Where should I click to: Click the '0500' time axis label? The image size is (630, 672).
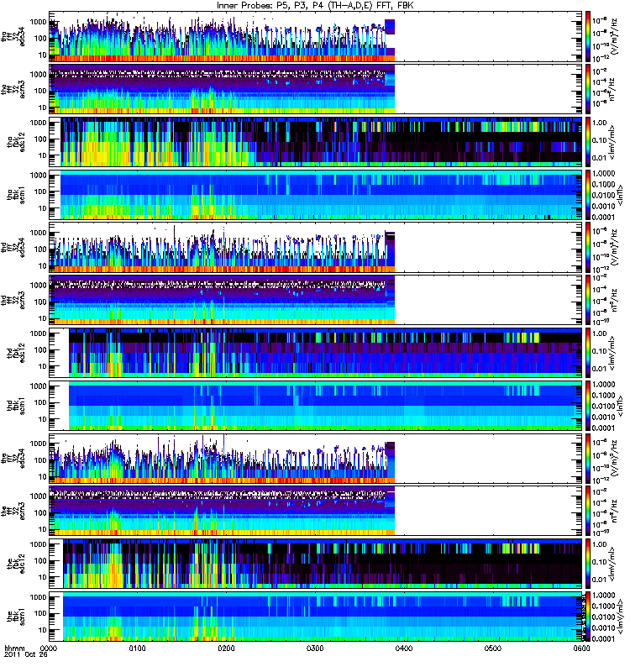(493, 648)
